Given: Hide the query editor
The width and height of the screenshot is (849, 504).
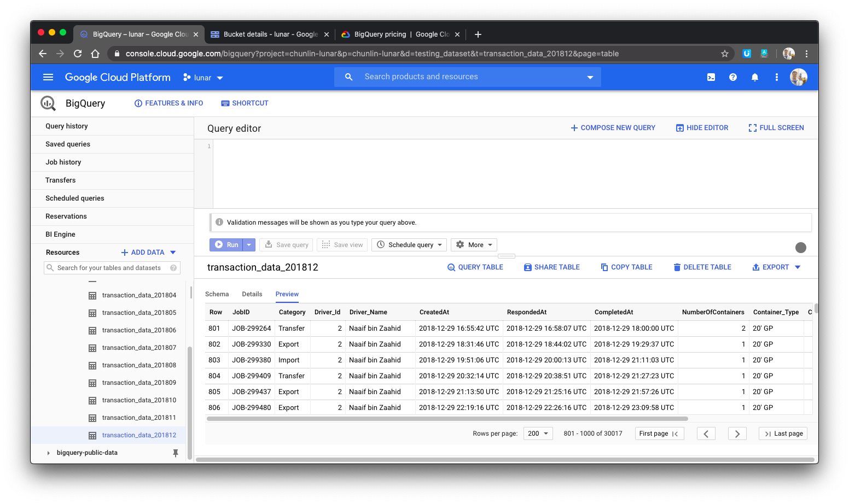Looking at the screenshot, I should point(702,127).
